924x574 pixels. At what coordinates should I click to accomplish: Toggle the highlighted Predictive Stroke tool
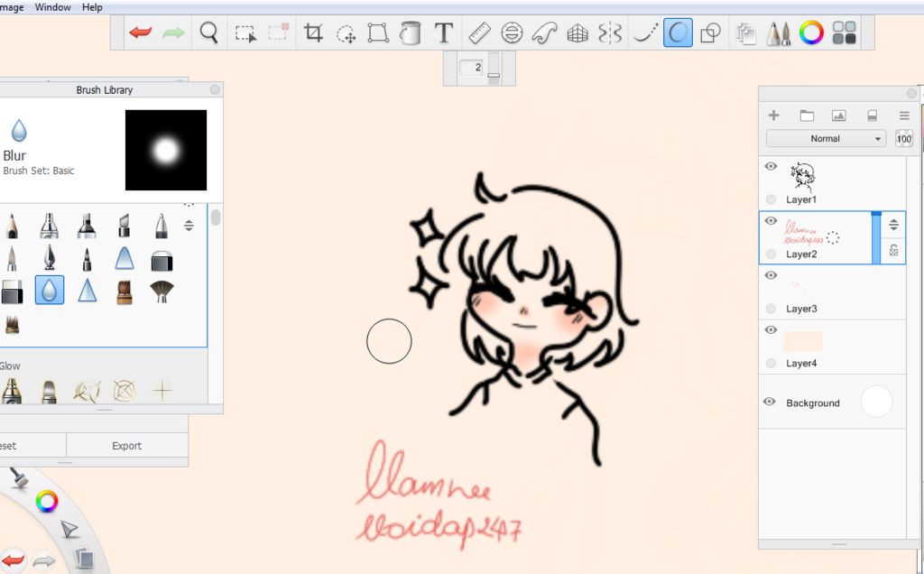point(678,32)
